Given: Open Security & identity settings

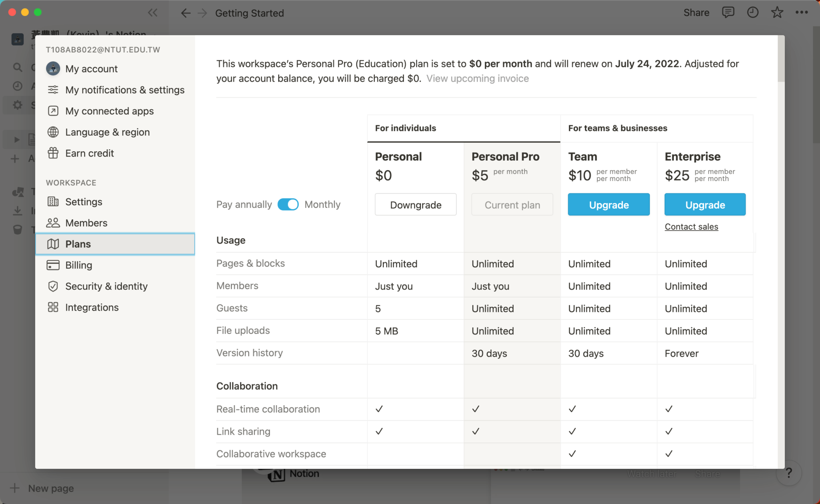Looking at the screenshot, I should [x=106, y=286].
